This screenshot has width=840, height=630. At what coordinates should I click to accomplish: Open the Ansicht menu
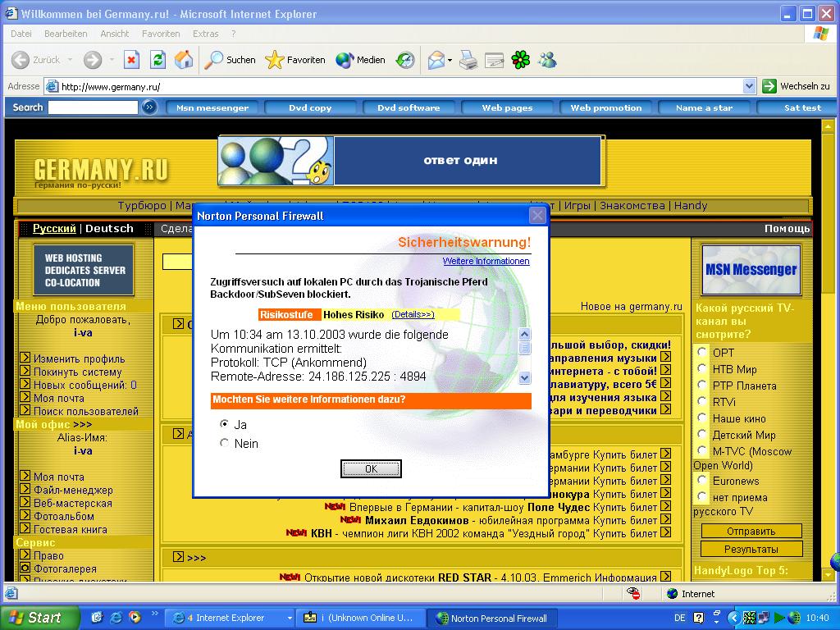pos(115,34)
